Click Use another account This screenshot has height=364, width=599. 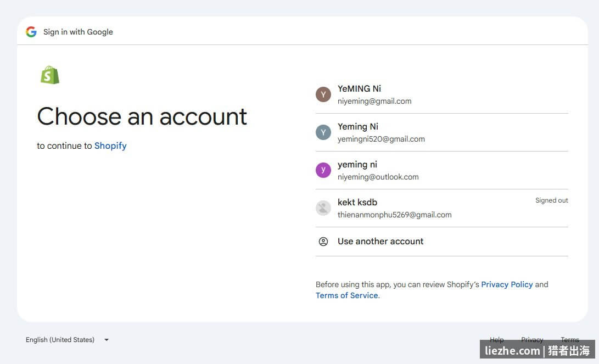pyautogui.click(x=441, y=242)
